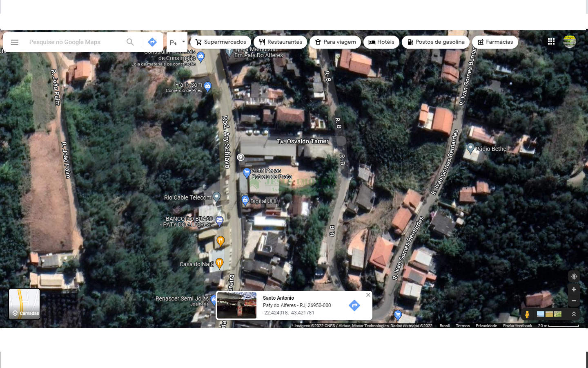Zoom in with the plus button
Viewport: 588px width, 368px height.
[574, 289]
